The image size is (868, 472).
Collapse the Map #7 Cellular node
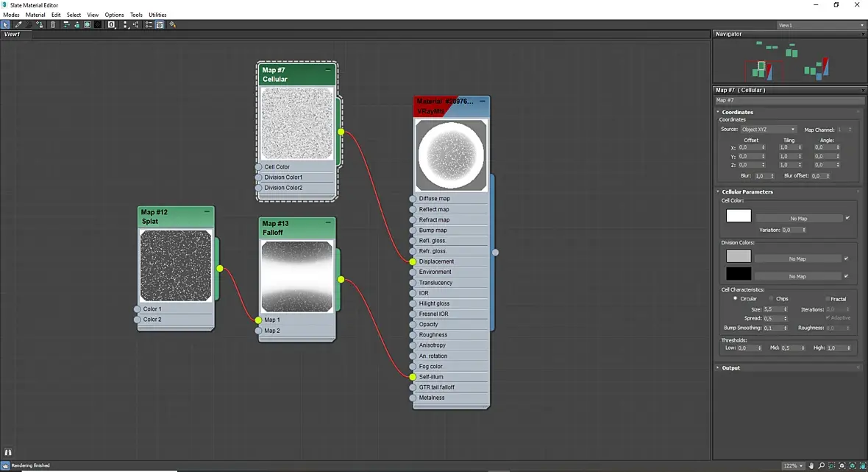328,70
